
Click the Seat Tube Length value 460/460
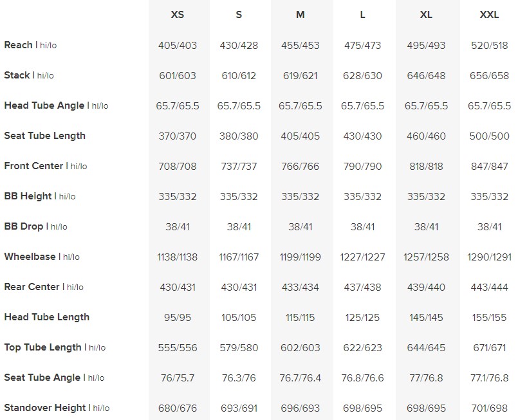coord(427,136)
